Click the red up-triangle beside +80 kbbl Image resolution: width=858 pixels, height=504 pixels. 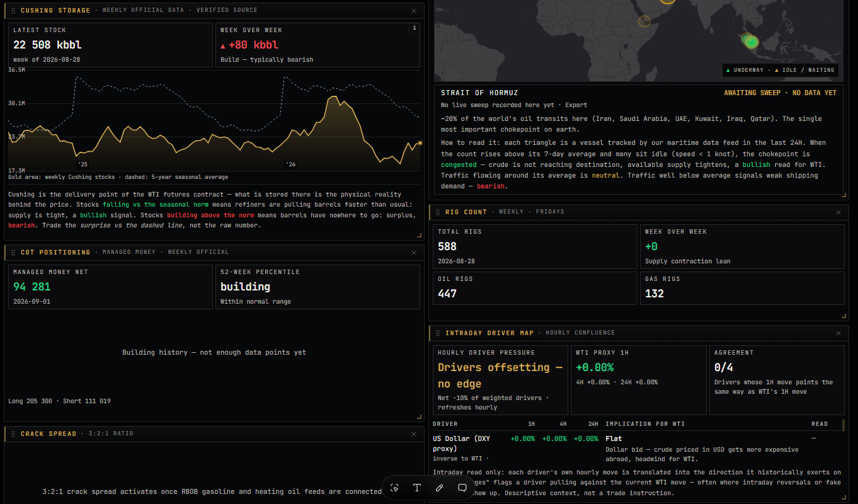pyautogui.click(x=223, y=46)
